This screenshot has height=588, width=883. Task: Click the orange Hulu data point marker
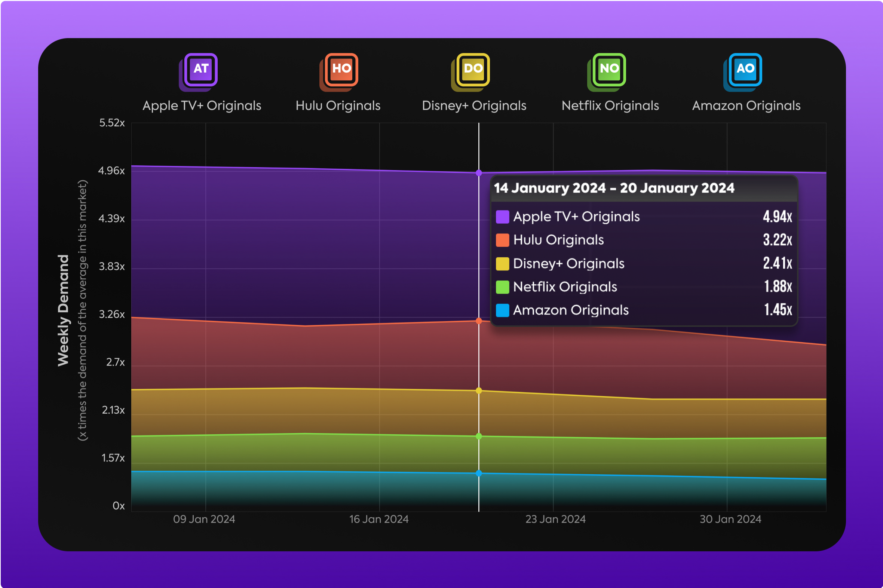pyautogui.click(x=479, y=321)
